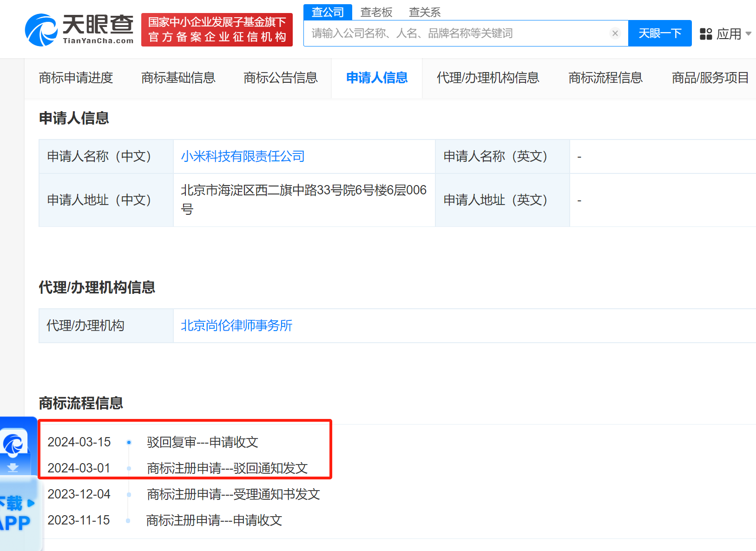The image size is (756, 551).
Task: Click the red 官方备案企业征信机构 badge
Action: click(217, 30)
